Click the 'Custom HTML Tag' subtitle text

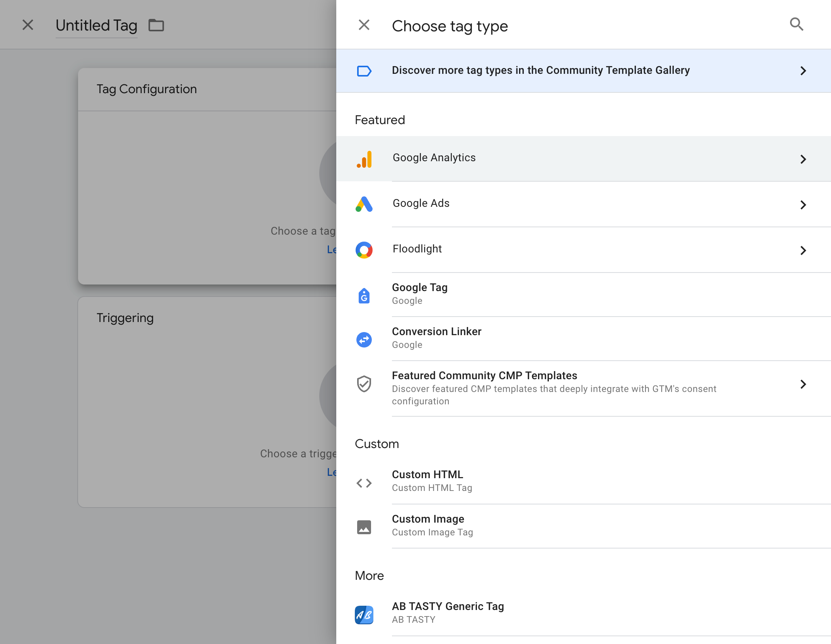coord(432,488)
